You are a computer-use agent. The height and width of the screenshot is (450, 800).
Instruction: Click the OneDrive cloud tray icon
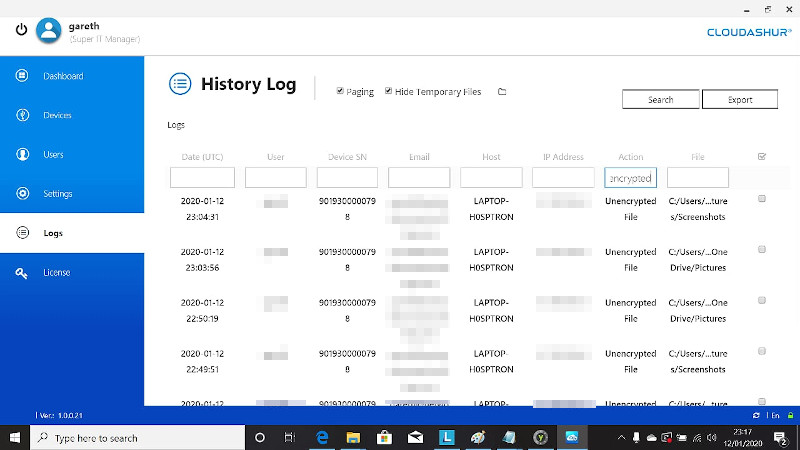652,438
